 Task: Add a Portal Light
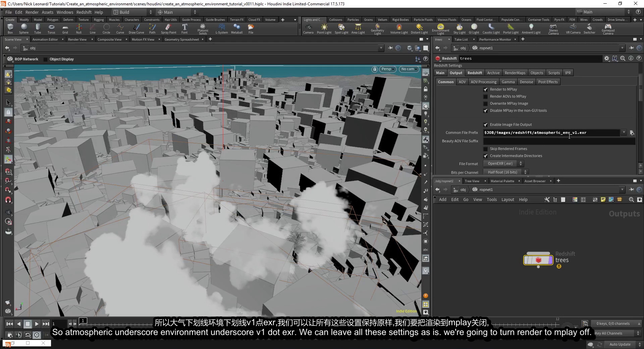(x=511, y=29)
